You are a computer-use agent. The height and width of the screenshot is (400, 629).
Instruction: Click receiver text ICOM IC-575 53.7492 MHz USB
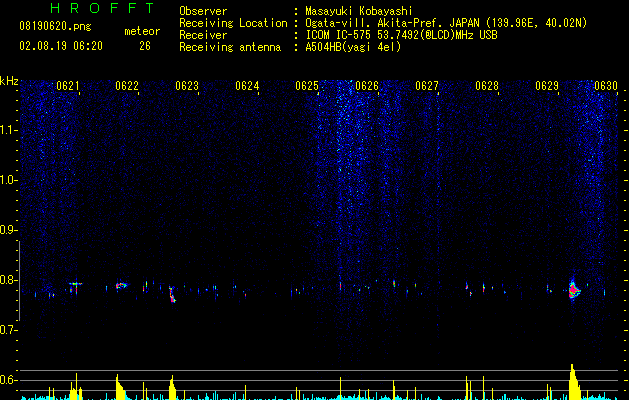point(401,35)
